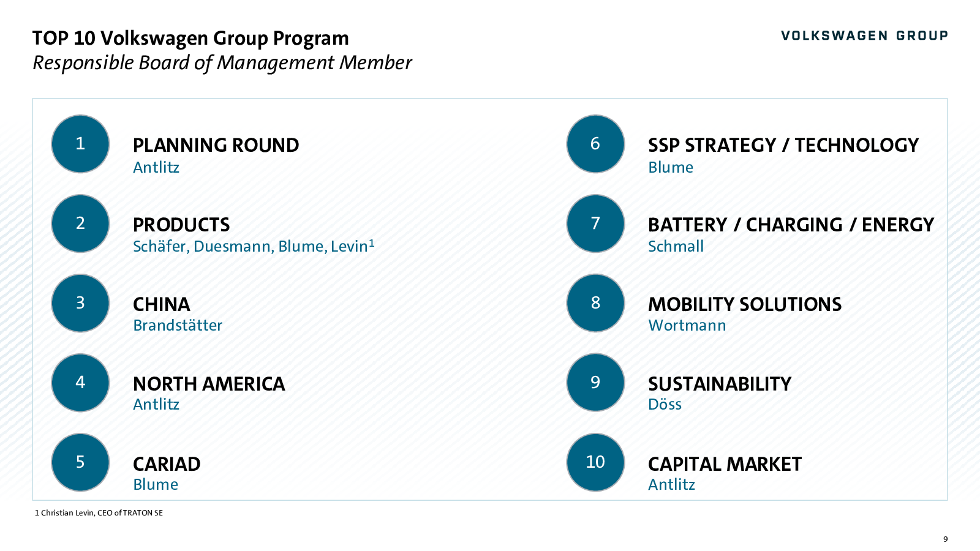
Task: Select the PLANNING ROUND heading
Action: pyautogui.click(x=216, y=146)
